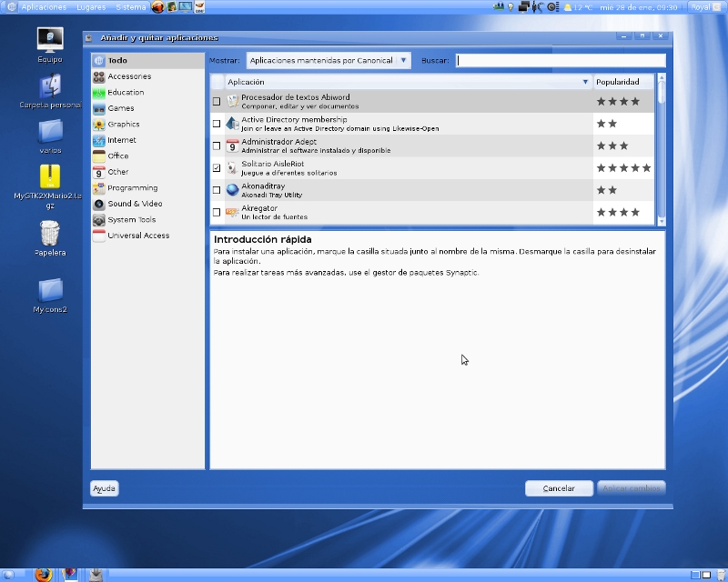Click the Akonaditray globe icon
728x582 pixels.
[x=232, y=190]
